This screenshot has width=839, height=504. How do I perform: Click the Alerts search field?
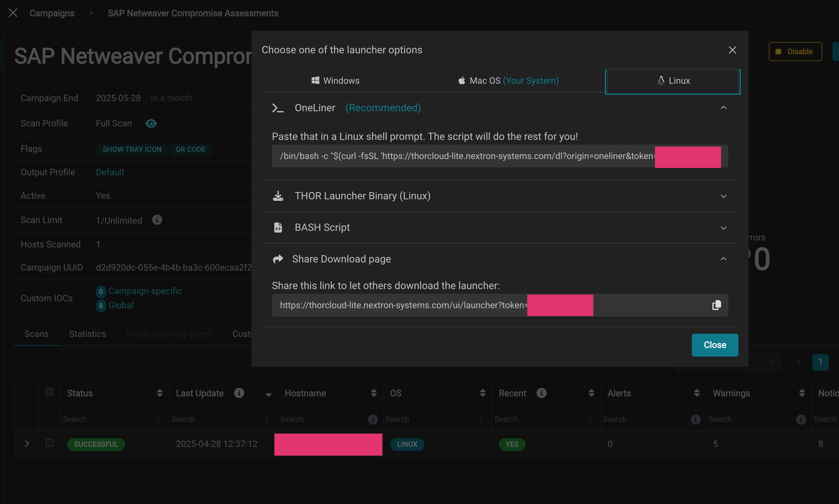pyautogui.click(x=645, y=419)
